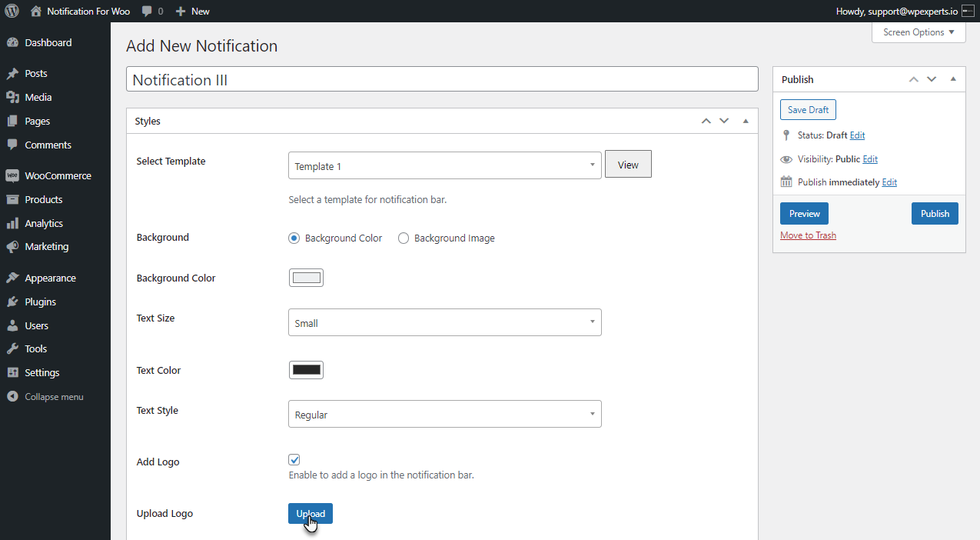Image resolution: width=980 pixels, height=540 pixels.
Task: Click the Collapse menu arrow icon
Action: pos(12,397)
